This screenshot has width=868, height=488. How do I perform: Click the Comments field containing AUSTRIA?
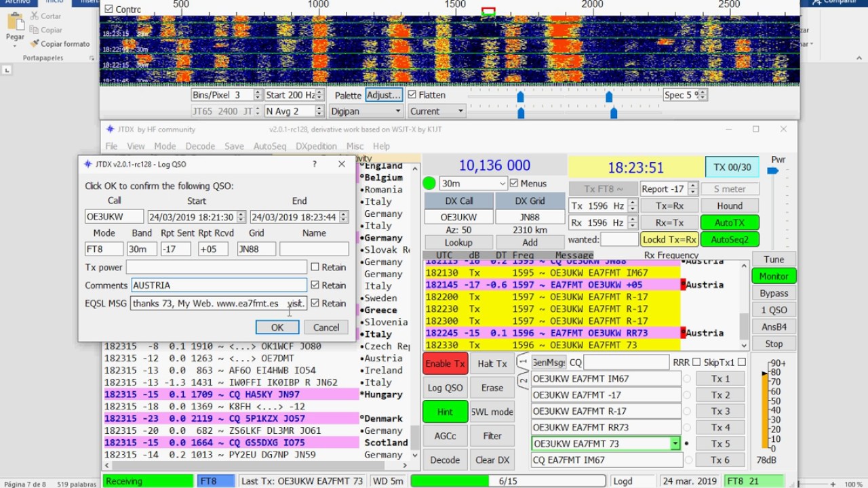coord(219,285)
